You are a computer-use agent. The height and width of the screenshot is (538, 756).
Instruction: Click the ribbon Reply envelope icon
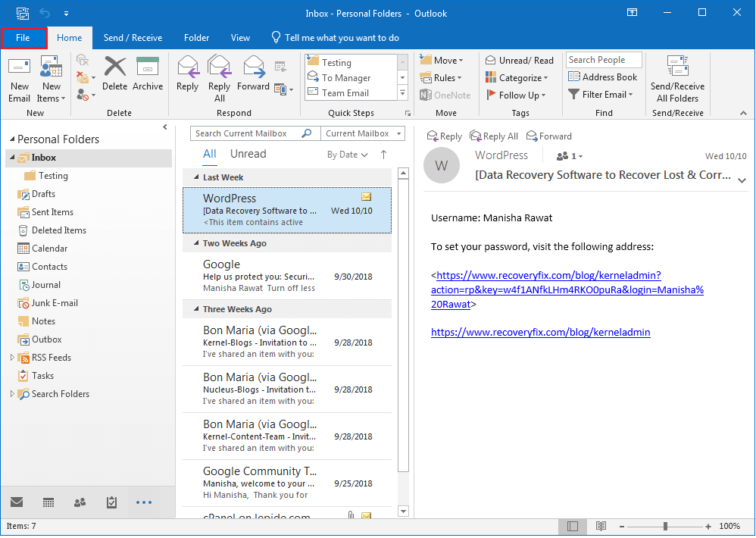point(188,67)
